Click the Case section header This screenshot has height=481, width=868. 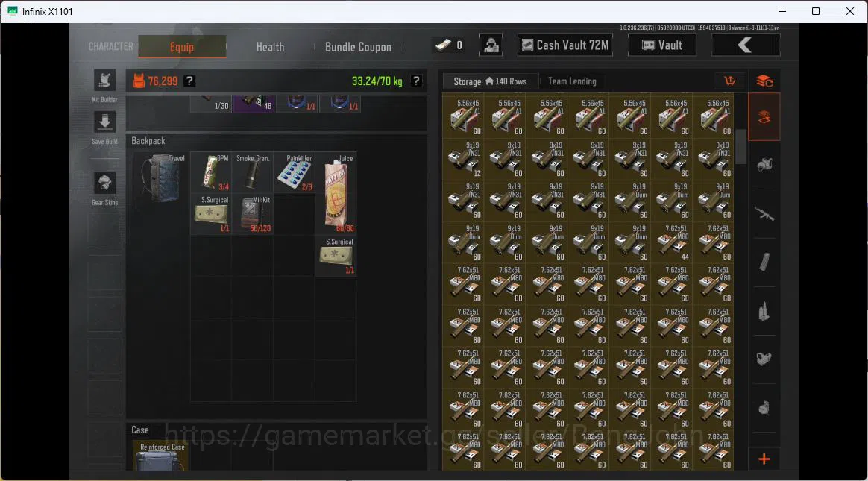click(140, 430)
